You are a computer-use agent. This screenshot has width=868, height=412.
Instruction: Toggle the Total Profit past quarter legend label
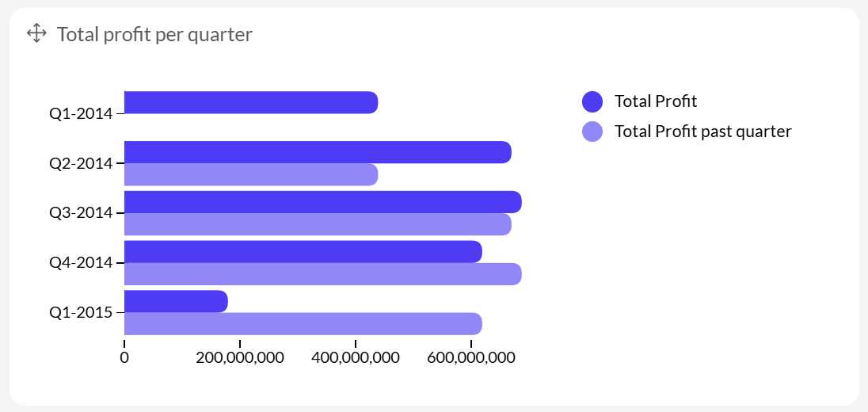(x=702, y=132)
